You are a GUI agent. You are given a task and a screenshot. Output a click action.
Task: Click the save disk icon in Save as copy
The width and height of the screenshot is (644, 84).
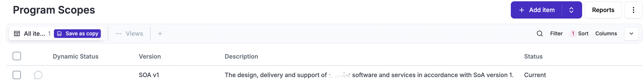(60, 34)
